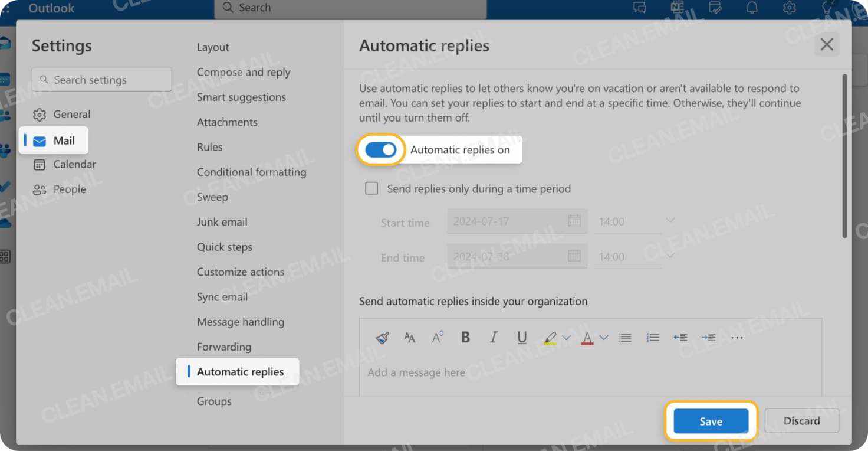Apply the yellow highlight color

click(550, 338)
